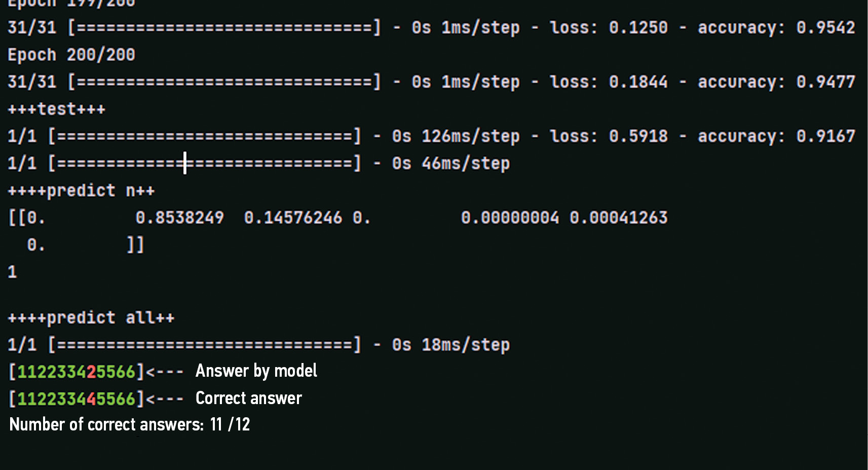
Task: Click the loss value 0.1844
Action: pyautogui.click(x=638, y=82)
